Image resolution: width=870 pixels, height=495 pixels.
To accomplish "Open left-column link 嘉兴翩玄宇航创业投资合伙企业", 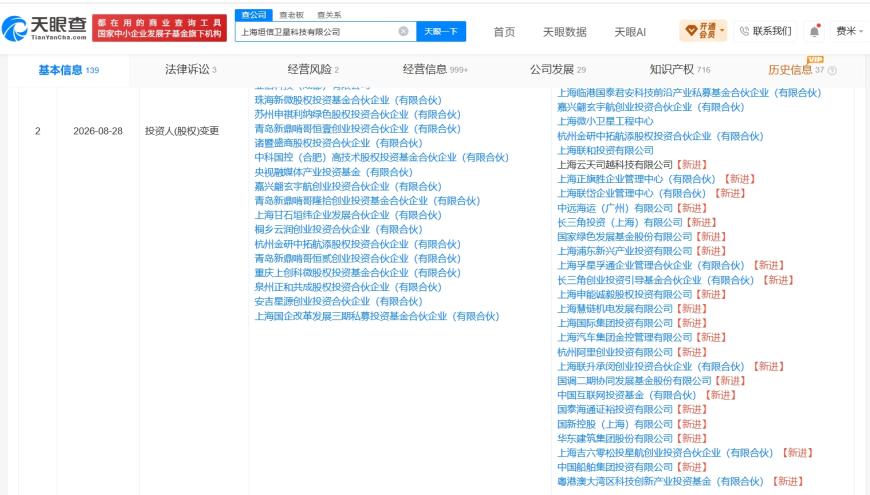I will tap(348, 186).
